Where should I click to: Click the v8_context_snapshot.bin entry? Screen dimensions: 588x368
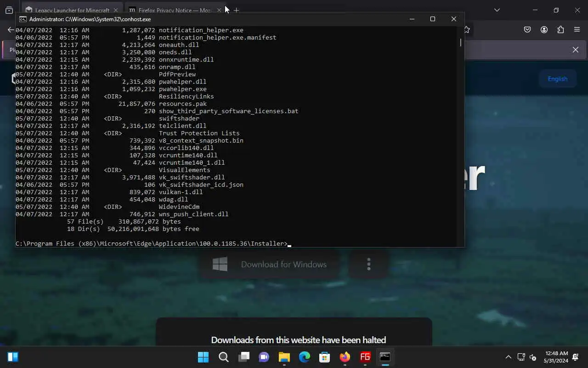coord(201,141)
